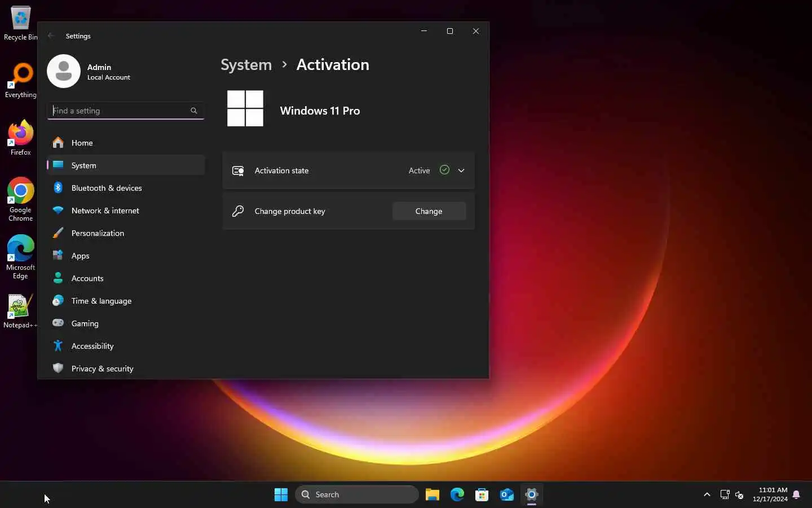This screenshot has width=812, height=508.
Task: Expand the Activation state chevron
Action: pos(461,170)
